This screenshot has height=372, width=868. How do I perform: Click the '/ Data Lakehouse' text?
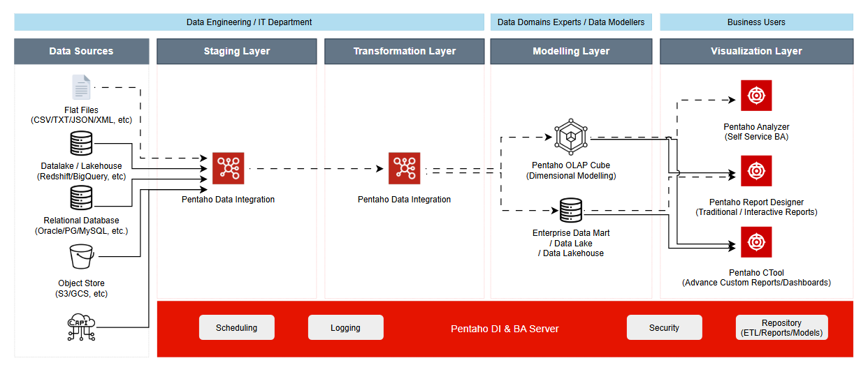(x=571, y=253)
